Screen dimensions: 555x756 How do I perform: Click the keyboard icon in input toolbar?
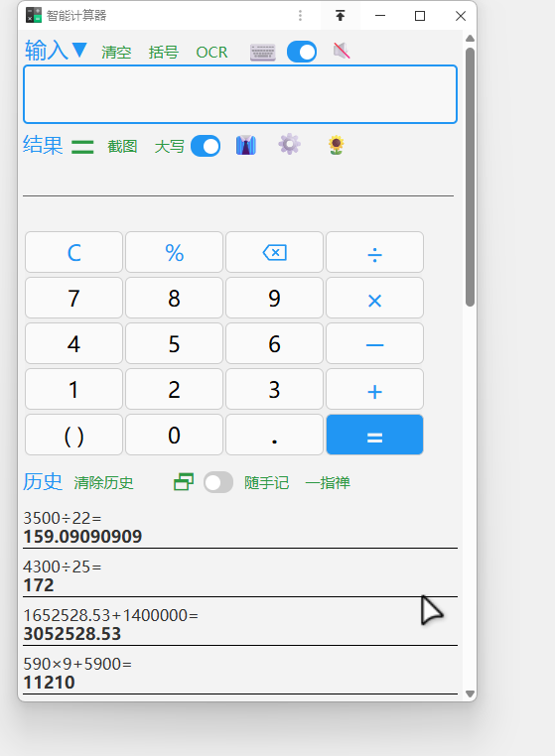tap(262, 52)
